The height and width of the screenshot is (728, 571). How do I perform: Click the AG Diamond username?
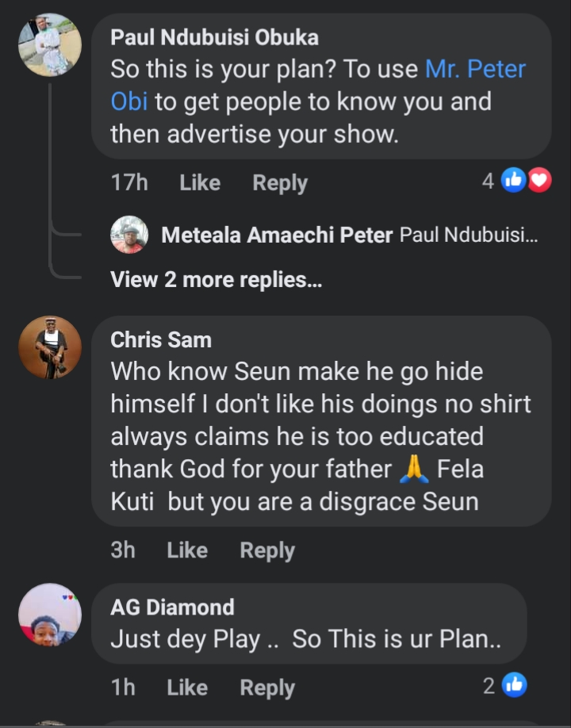tap(172, 607)
